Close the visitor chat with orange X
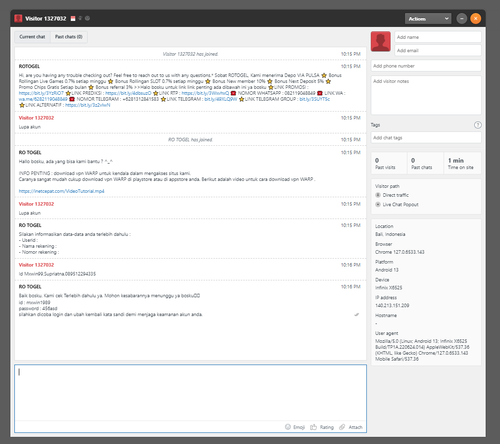Screen dimensions: 500x444 tap(476, 19)
